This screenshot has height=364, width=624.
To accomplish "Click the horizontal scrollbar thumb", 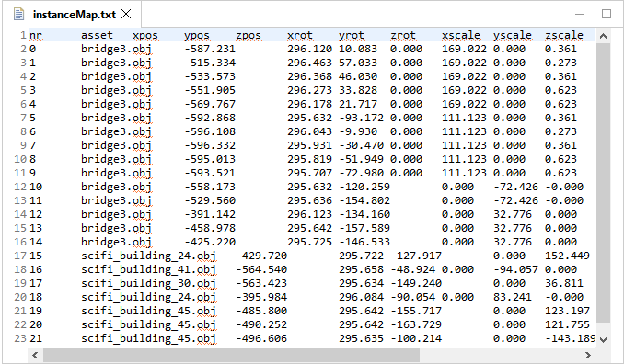I will [231, 355].
